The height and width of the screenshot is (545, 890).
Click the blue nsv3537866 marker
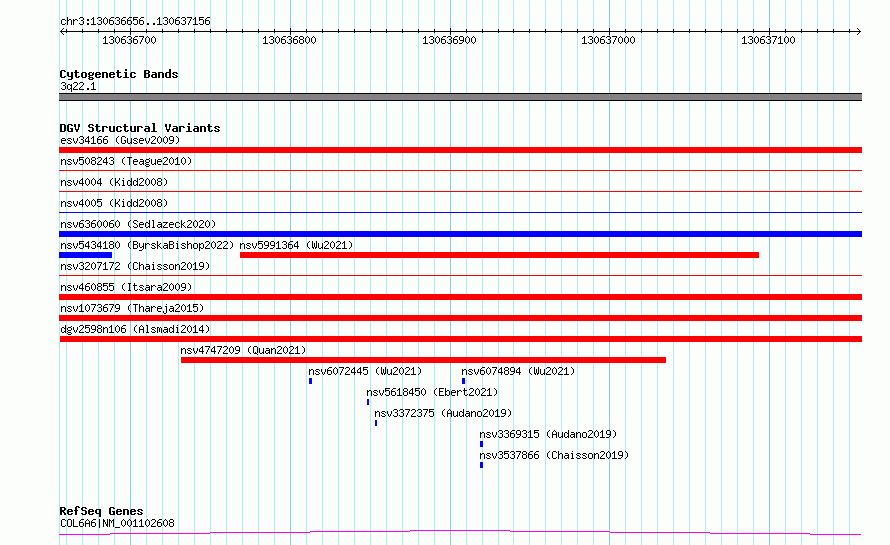[x=481, y=465]
